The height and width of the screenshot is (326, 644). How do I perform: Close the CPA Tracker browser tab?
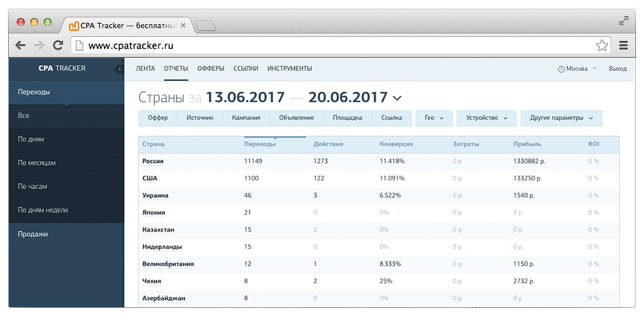[x=182, y=25]
